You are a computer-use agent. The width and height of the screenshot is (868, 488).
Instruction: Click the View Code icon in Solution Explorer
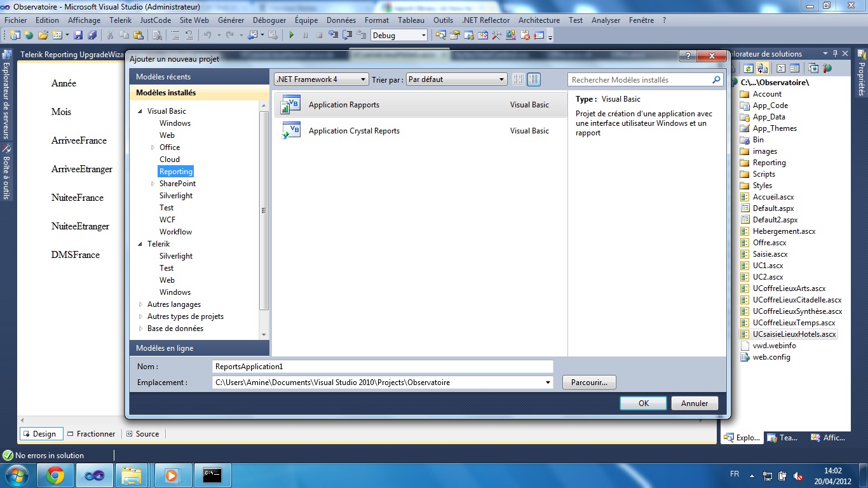781,68
